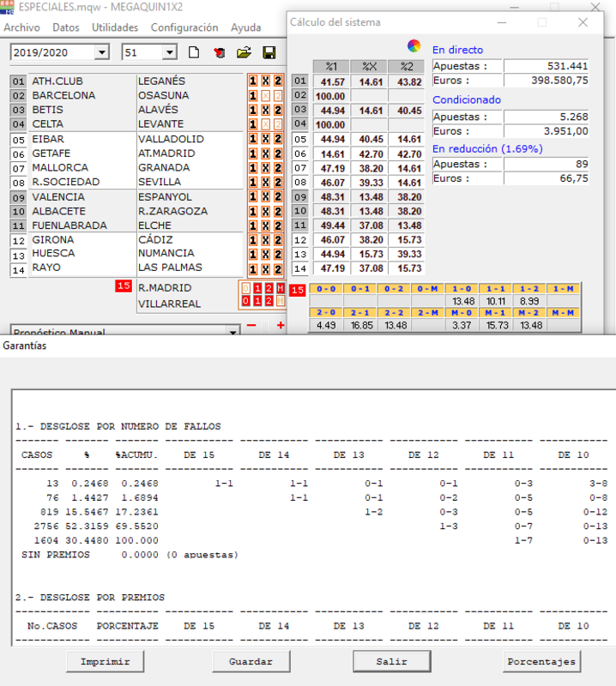
Task: Click the M-1 result header cell
Action: (x=496, y=313)
